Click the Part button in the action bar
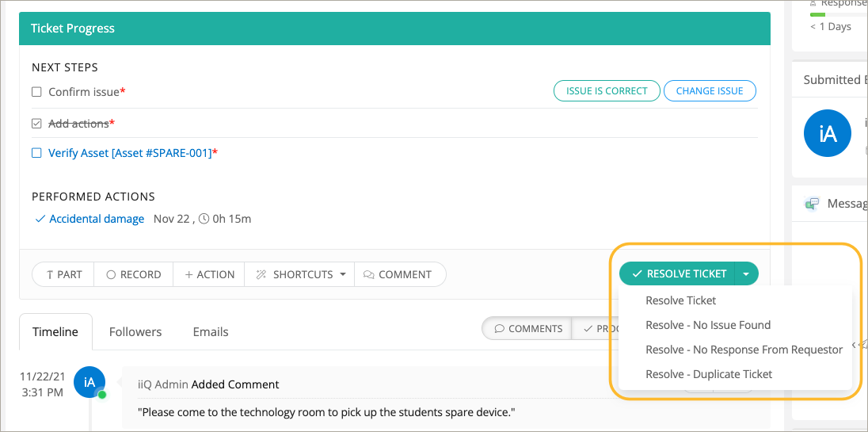 [63, 274]
